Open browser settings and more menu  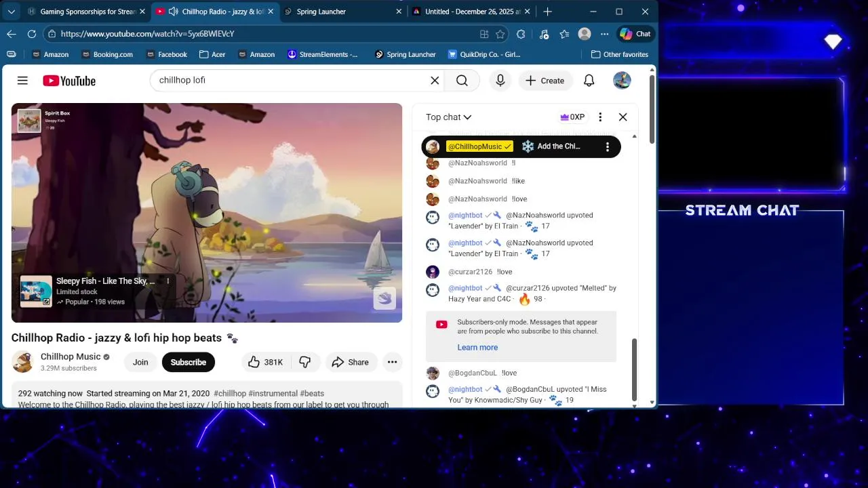point(605,34)
